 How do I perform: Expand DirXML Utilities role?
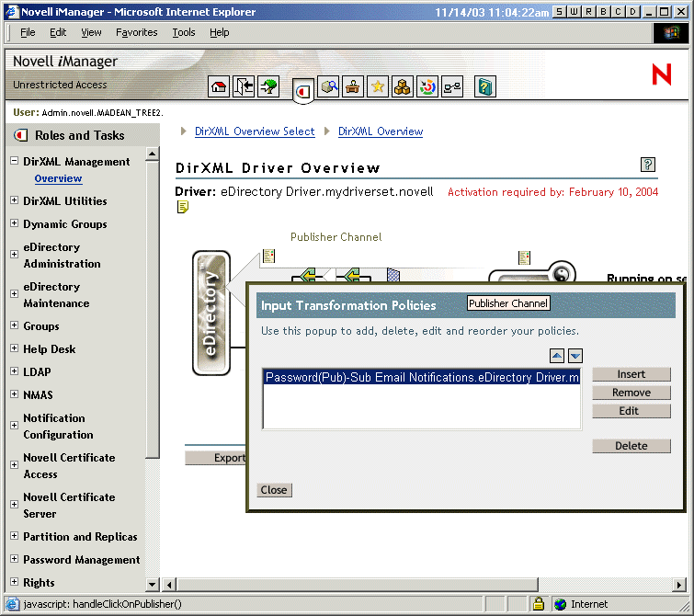click(x=14, y=200)
